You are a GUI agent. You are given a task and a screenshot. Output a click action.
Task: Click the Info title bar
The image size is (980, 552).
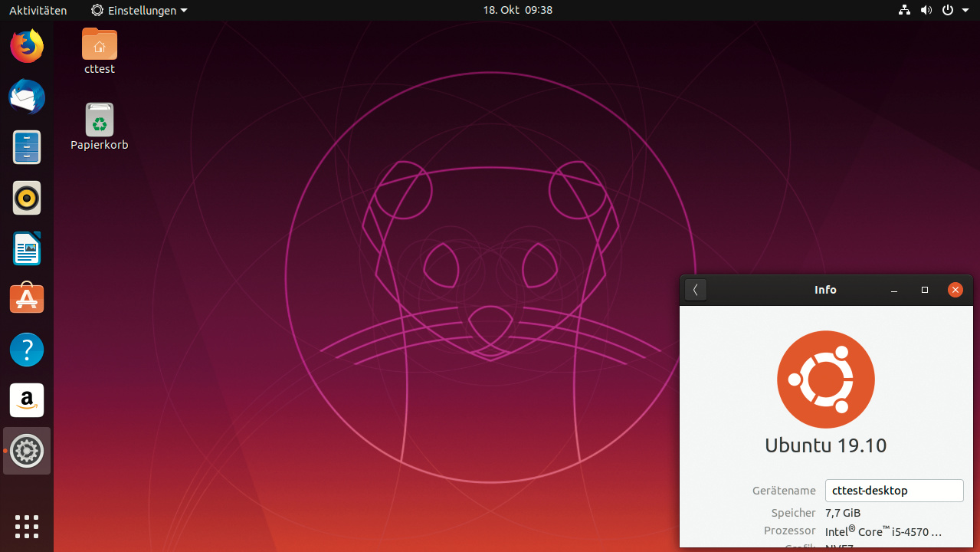tap(826, 290)
